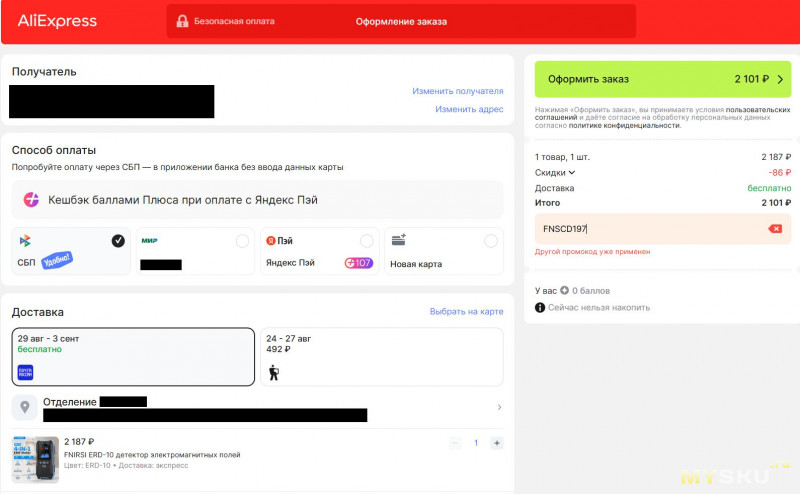Click the Кешбэк баллами Плюса banner
Image resolution: width=800 pixels, height=494 pixels.
[x=258, y=200]
